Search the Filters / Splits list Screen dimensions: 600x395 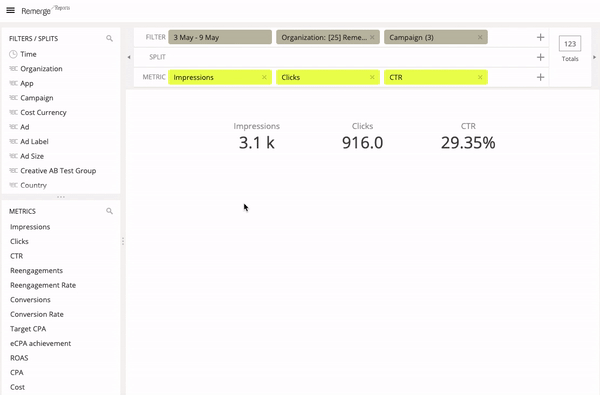click(x=109, y=38)
